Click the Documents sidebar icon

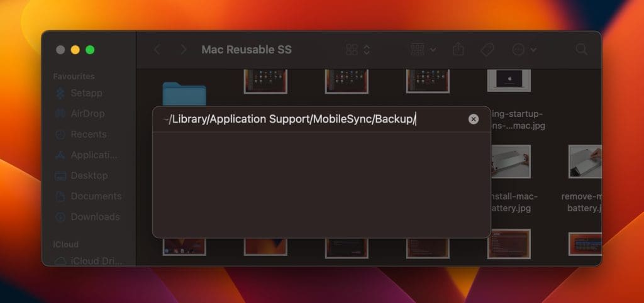tap(60, 196)
